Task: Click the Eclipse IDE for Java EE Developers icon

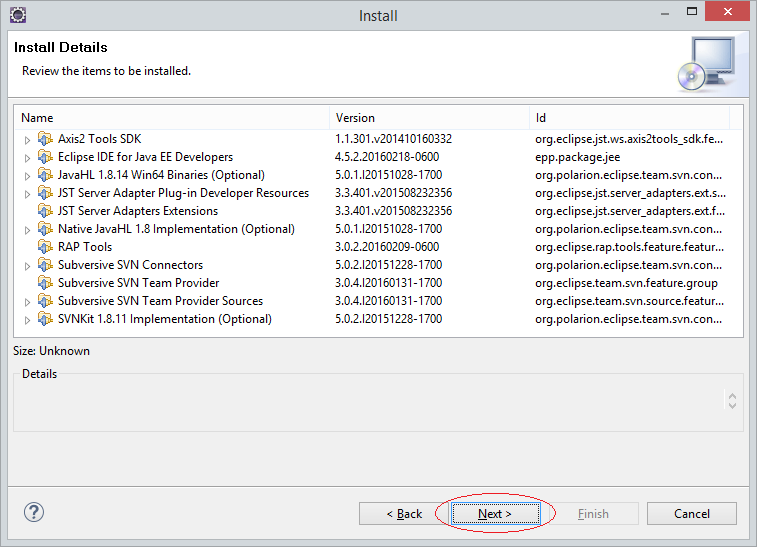Action: tap(45, 157)
